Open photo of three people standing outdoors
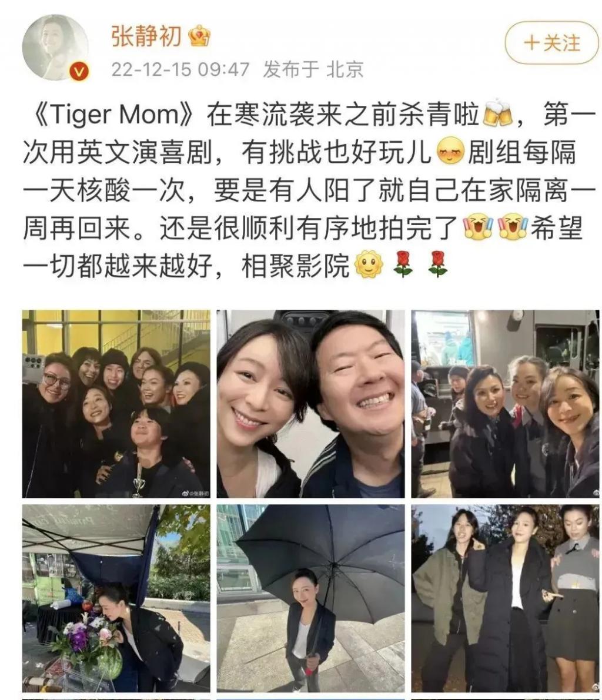Image resolution: width=602 pixels, height=700 pixels. point(506,599)
